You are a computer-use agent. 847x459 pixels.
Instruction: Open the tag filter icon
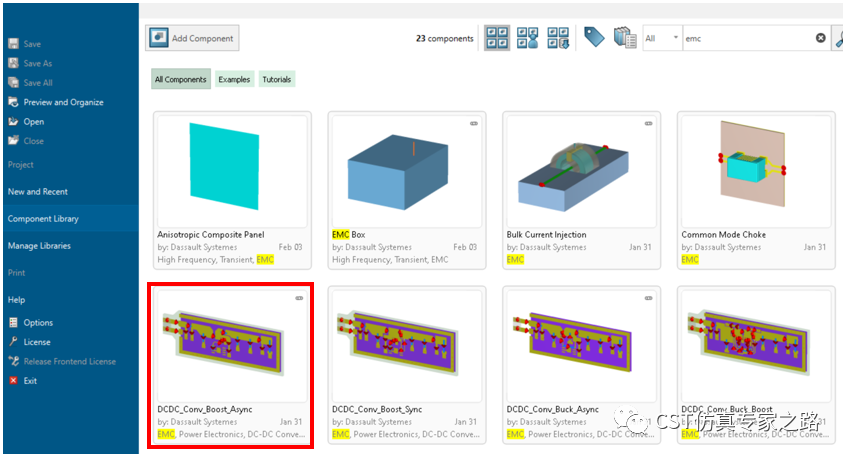tap(594, 38)
